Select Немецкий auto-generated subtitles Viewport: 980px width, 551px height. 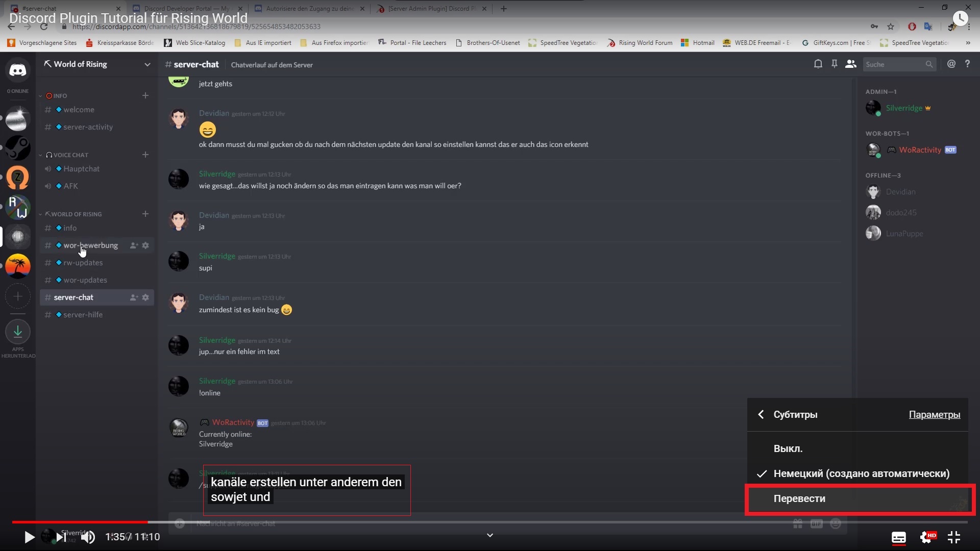pyautogui.click(x=861, y=473)
